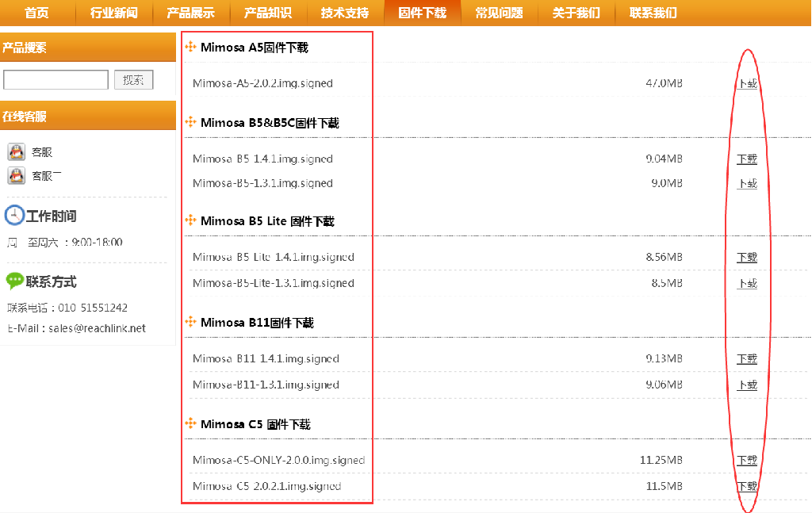Click 下载 for Mimosa B5 1.4.1.img.signed
The width and height of the screenshot is (812, 513).
click(x=747, y=159)
